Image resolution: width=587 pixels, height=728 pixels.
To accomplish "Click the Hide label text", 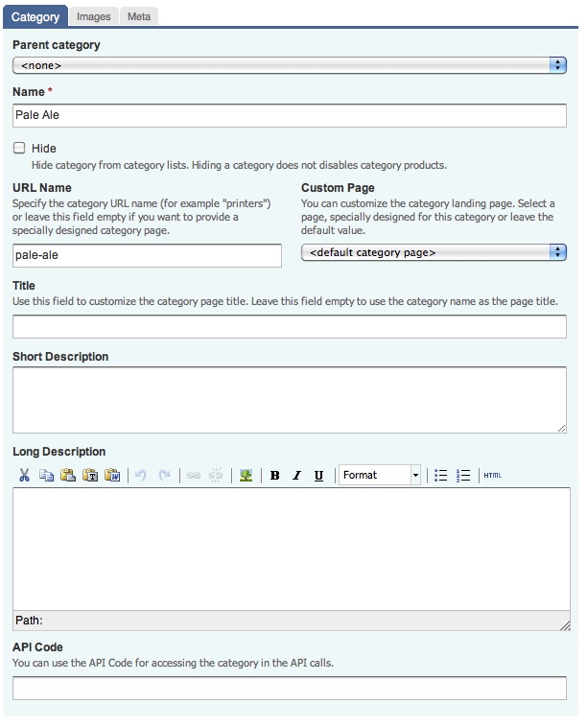I will (x=44, y=149).
